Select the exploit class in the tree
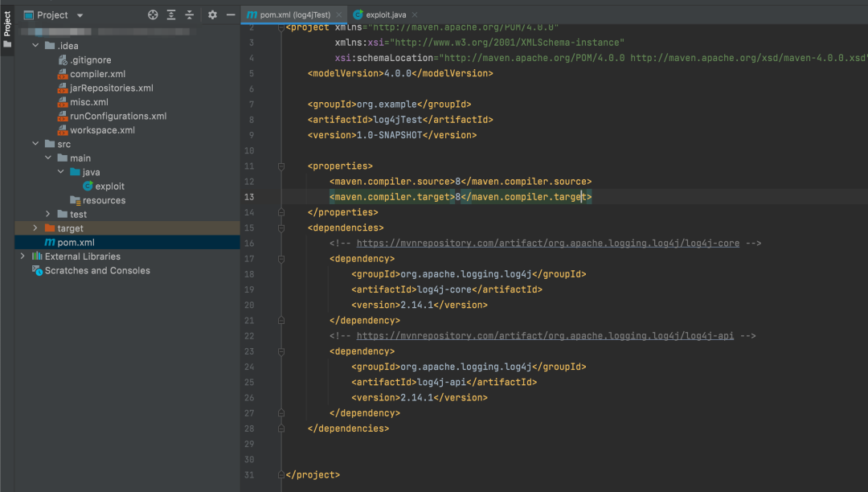The image size is (868, 492). point(109,187)
